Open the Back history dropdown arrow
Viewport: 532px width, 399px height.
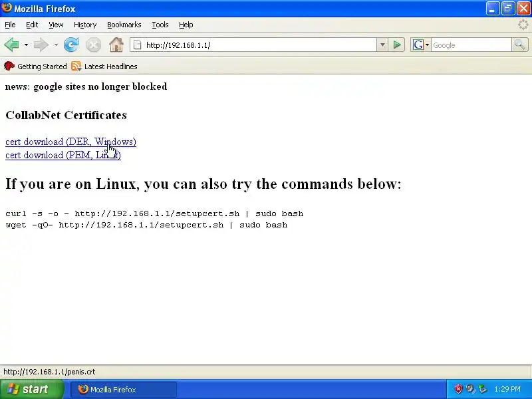point(26,45)
